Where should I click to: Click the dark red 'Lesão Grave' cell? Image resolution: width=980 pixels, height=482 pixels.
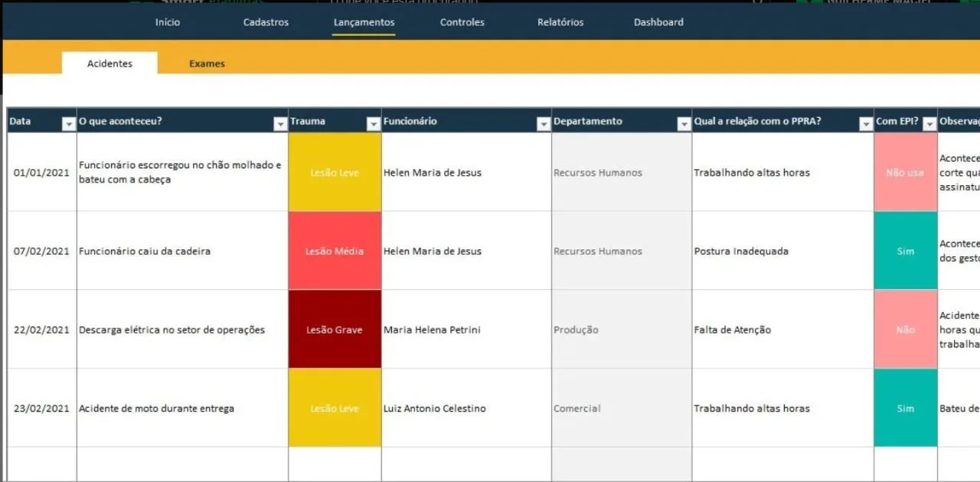coord(335,330)
